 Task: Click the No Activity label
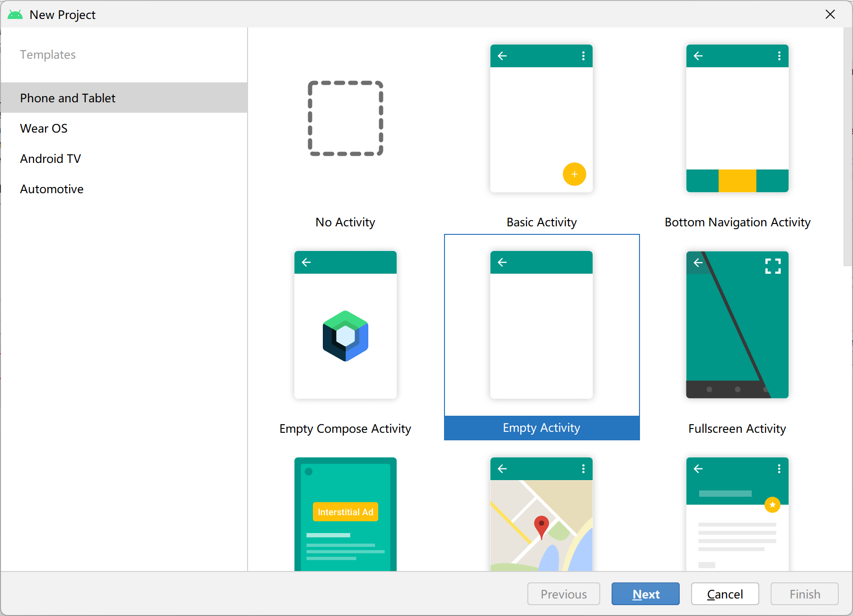coord(346,222)
